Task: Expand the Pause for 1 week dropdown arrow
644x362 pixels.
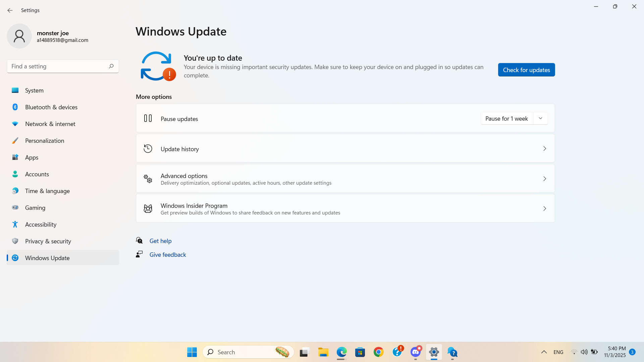Action: coord(540,118)
